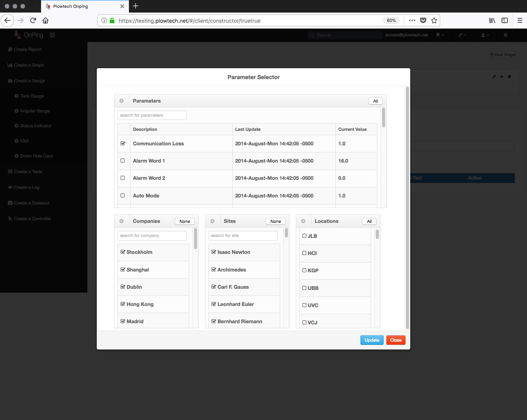
Task: Click the red Close button
Action: coord(396,340)
